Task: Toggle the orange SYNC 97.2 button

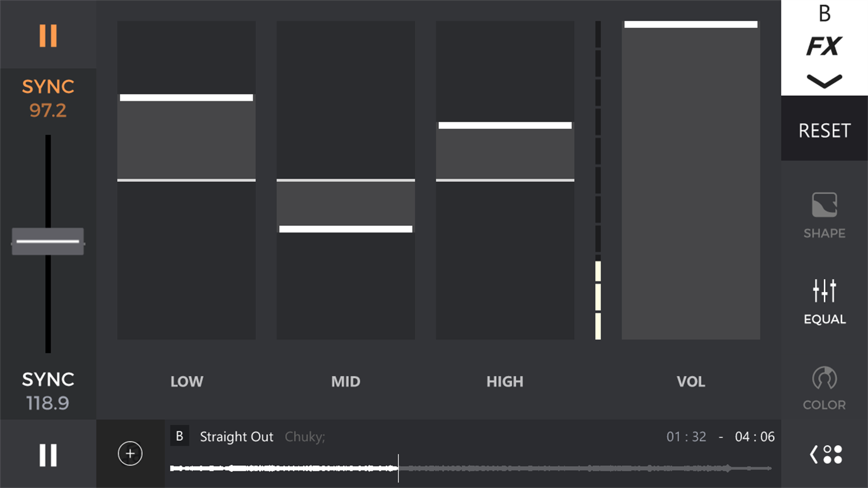Action: 48,98
